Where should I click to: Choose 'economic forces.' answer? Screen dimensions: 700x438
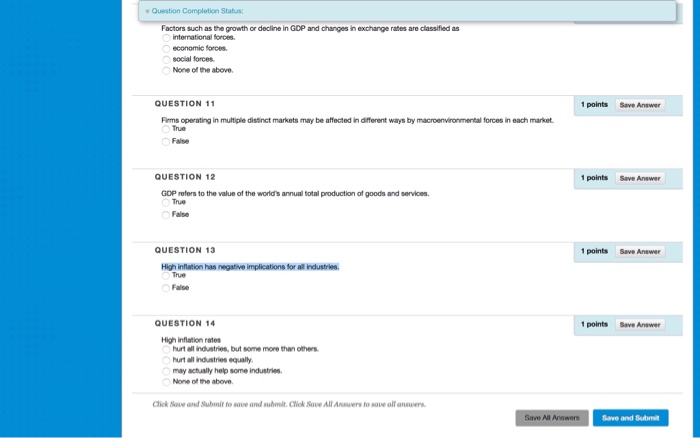pyautogui.click(x=166, y=49)
